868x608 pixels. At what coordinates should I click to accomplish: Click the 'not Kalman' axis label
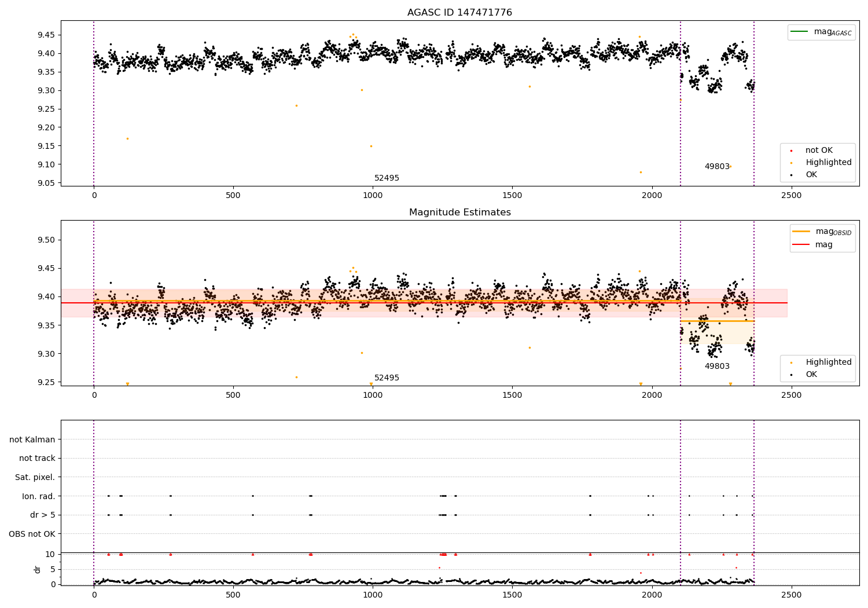coord(32,440)
